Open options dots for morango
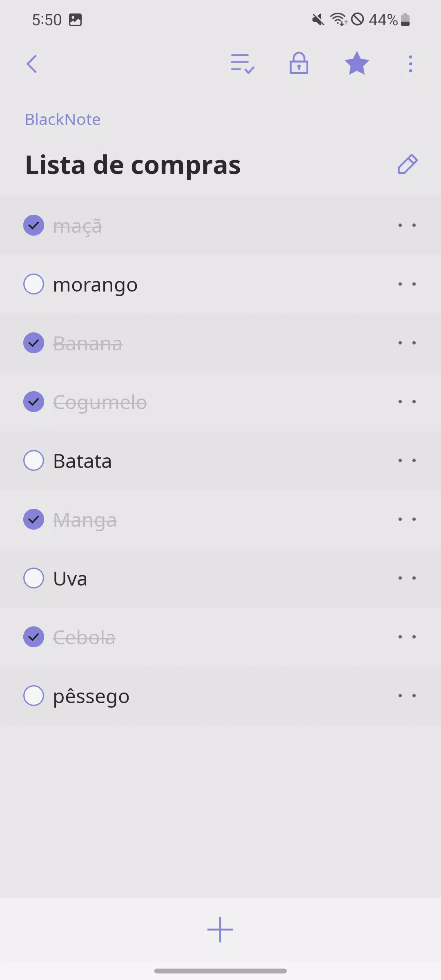The height and width of the screenshot is (980, 441). [407, 284]
